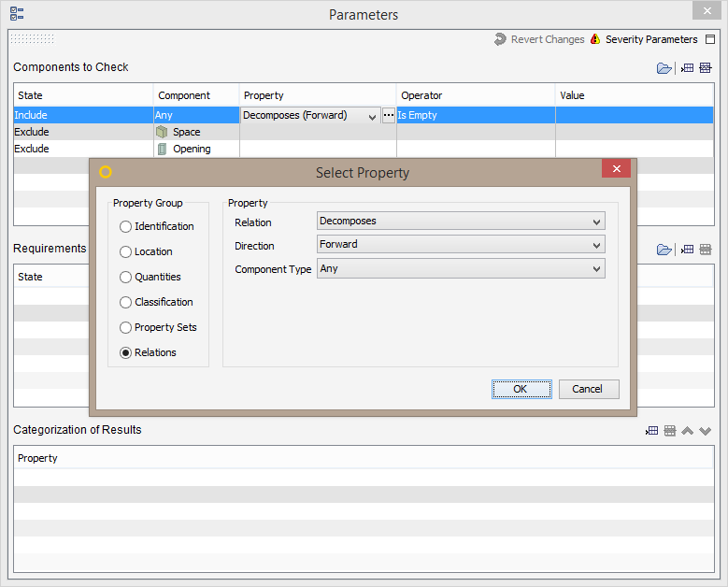Choose the Property Sets radio option

[126, 327]
